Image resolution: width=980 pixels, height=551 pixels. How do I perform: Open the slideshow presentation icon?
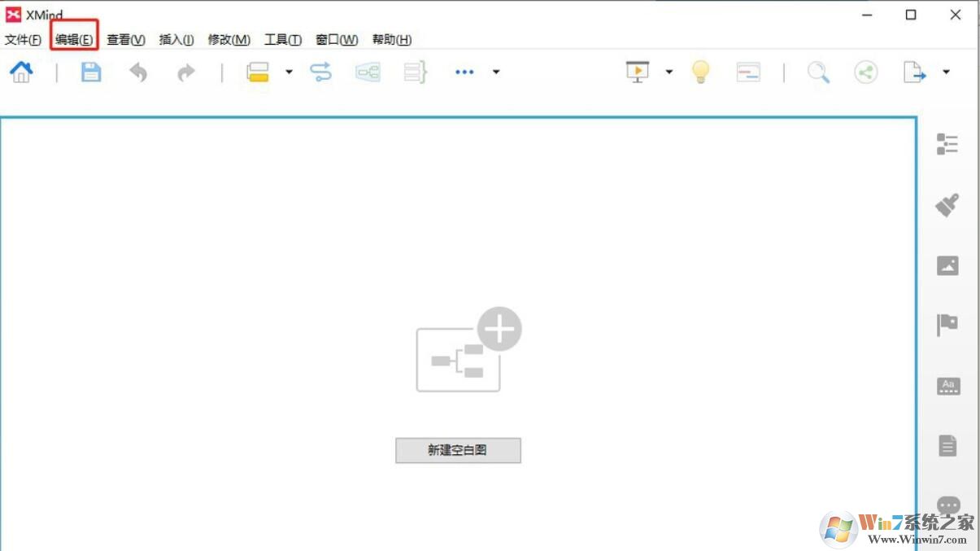click(637, 72)
